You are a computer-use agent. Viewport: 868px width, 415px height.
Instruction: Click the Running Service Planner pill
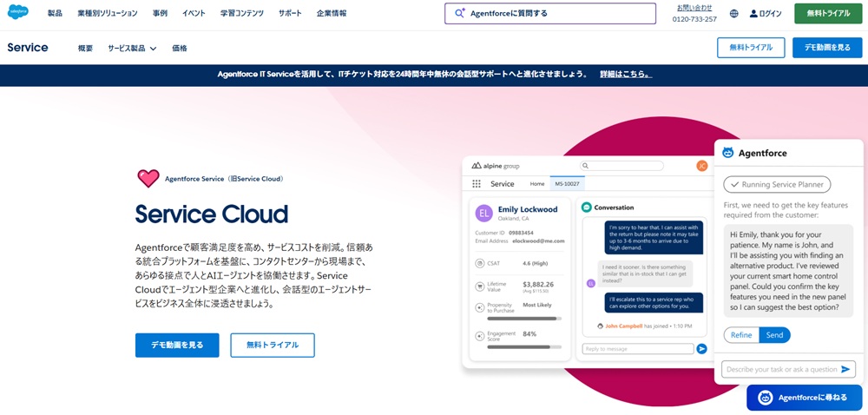tap(777, 184)
